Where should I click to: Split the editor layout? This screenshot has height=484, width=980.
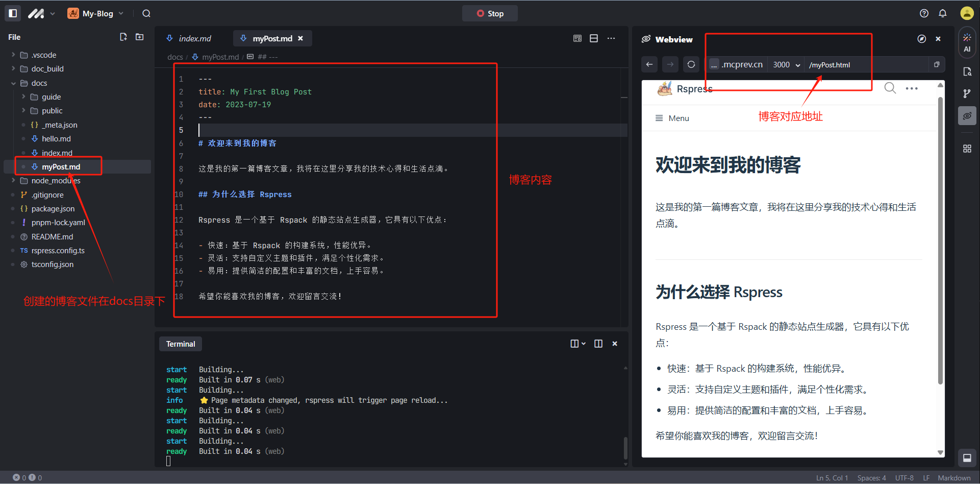tap(594, 38)
